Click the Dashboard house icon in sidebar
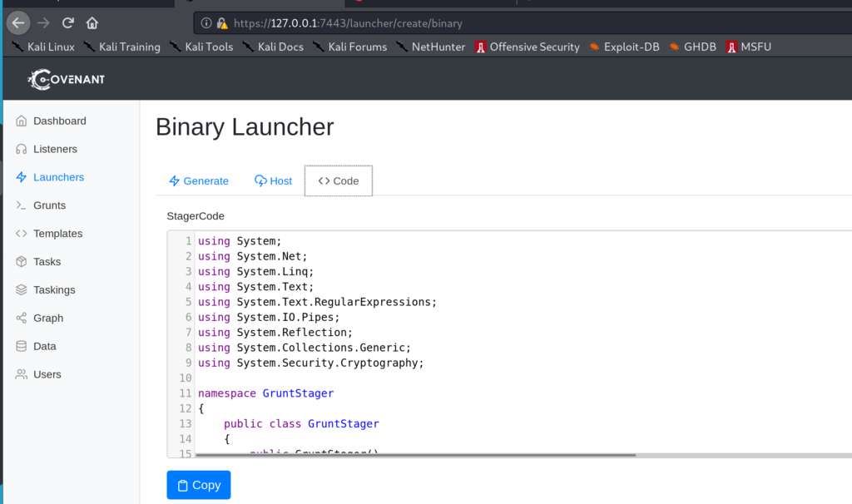Screen dimensions: 852x504 (x=21, y=121)
